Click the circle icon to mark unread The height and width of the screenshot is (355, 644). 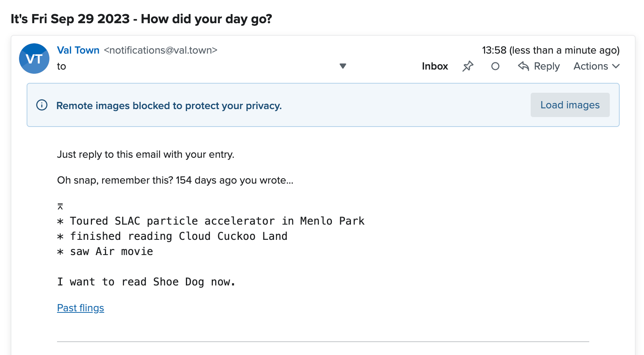495,66
